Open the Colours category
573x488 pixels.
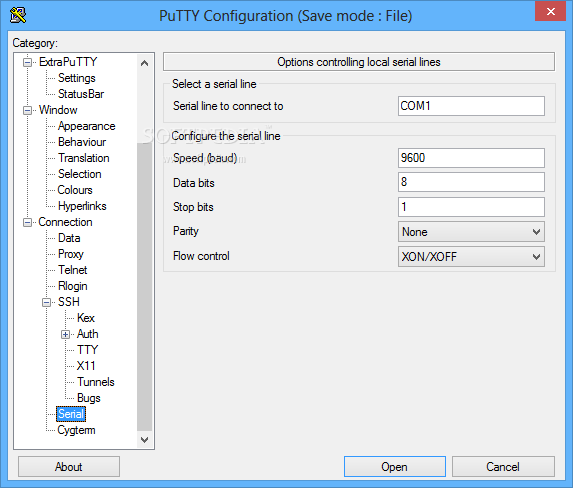75,190
